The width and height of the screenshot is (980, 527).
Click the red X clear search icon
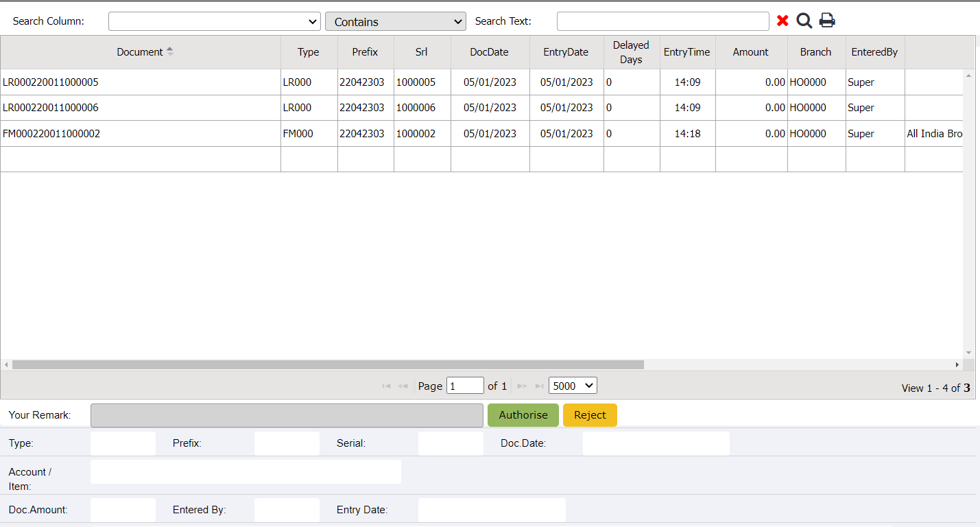point(782,21)
